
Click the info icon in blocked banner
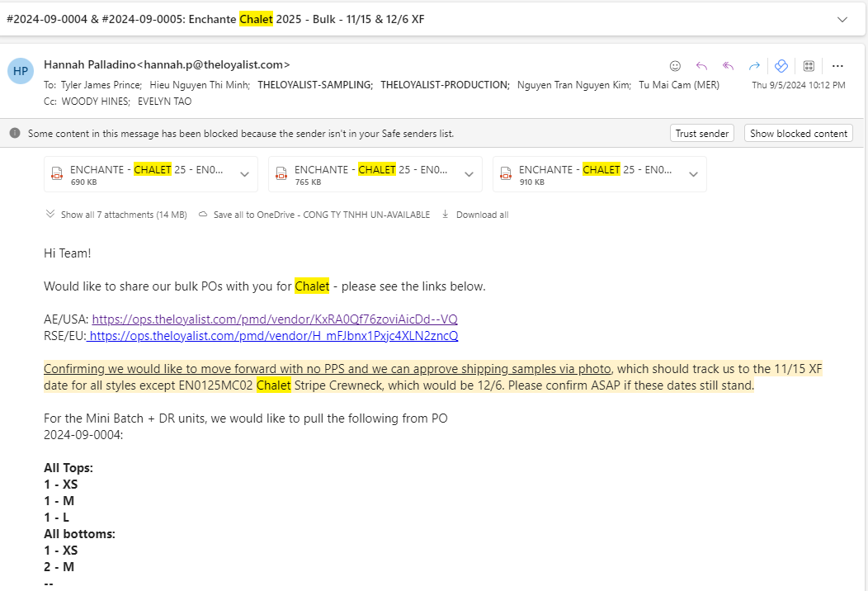pos(15,133)
